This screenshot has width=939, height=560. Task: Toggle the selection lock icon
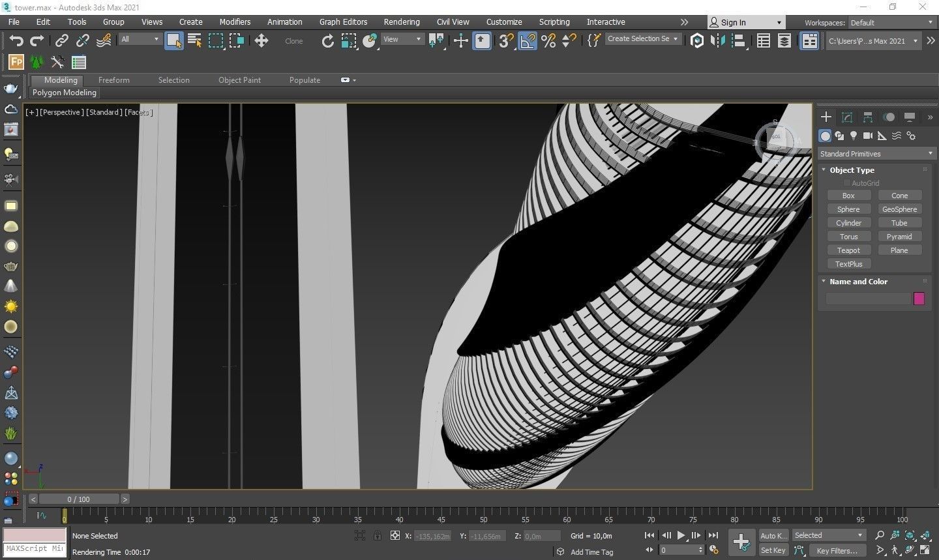click(377, 535)
